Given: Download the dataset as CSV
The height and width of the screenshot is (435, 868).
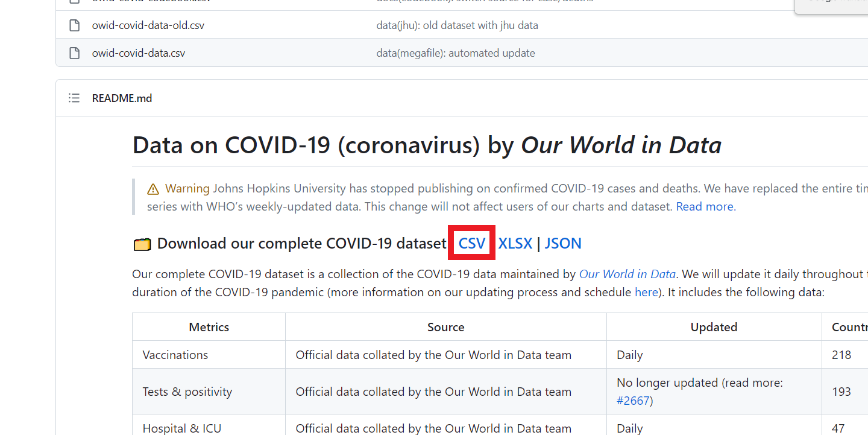Looking at the screenshot, I should pos(472,243).
